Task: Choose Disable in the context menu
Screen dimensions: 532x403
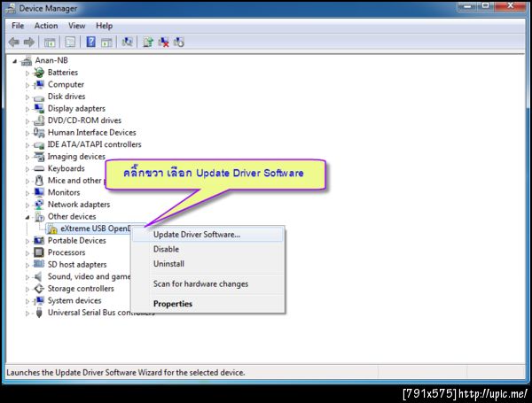Action: point(207,249)
